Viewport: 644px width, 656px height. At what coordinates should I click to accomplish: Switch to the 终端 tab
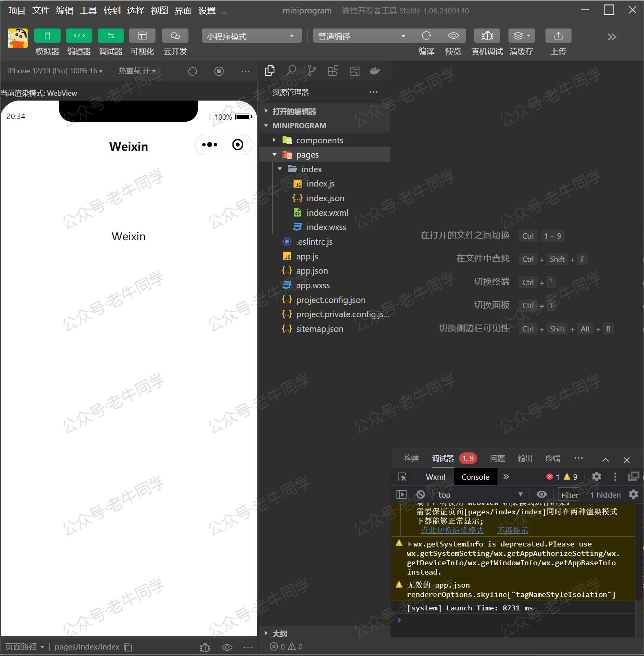tap(553, 459)
